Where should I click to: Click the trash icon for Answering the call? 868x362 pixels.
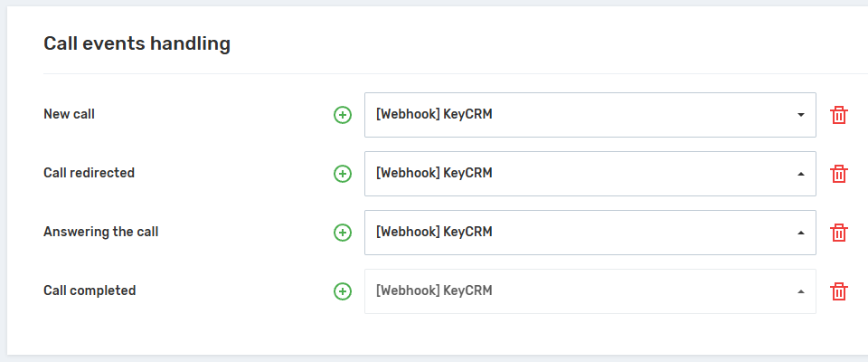coord(839,233)
